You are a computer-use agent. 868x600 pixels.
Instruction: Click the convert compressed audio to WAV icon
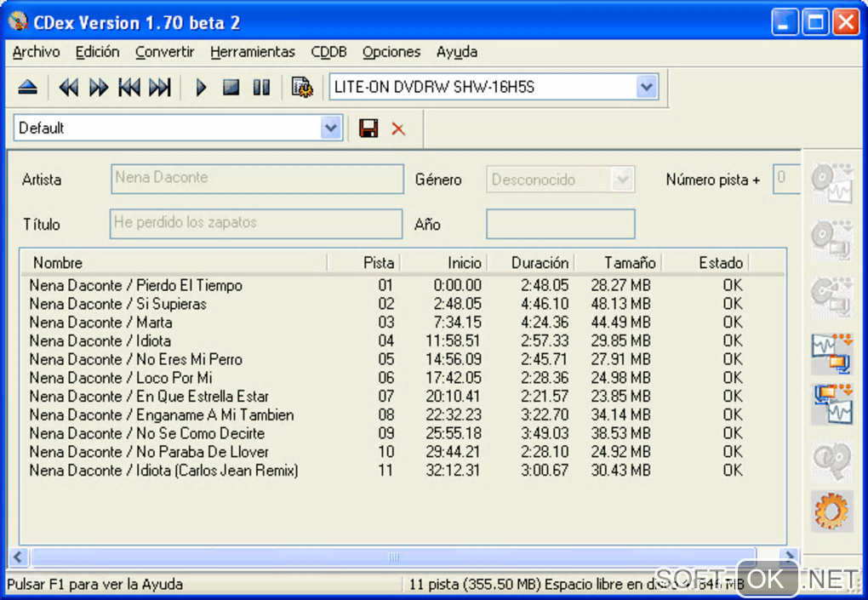[832, 404]
